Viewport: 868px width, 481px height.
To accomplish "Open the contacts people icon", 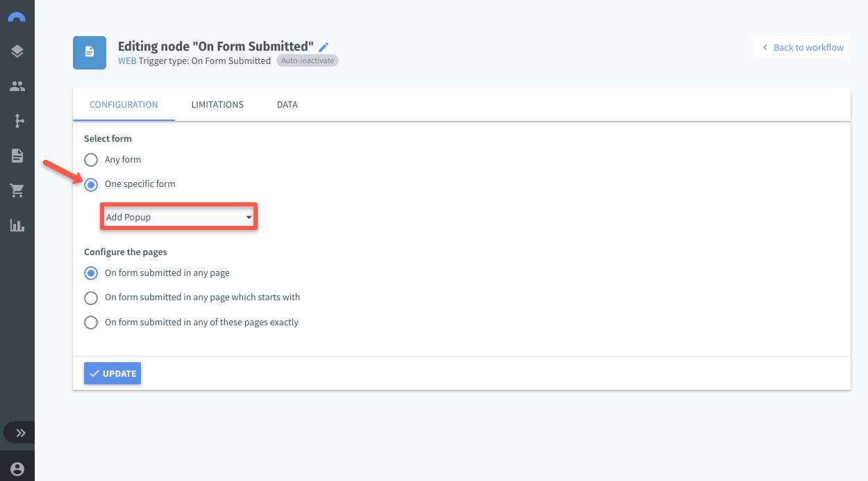I will click(x=17, y=86).
